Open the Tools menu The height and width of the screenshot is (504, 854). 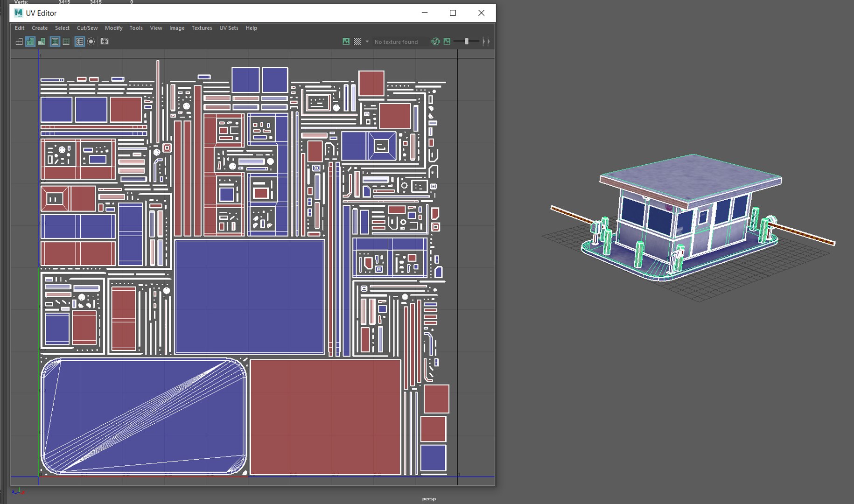click(x=136, y=28)
